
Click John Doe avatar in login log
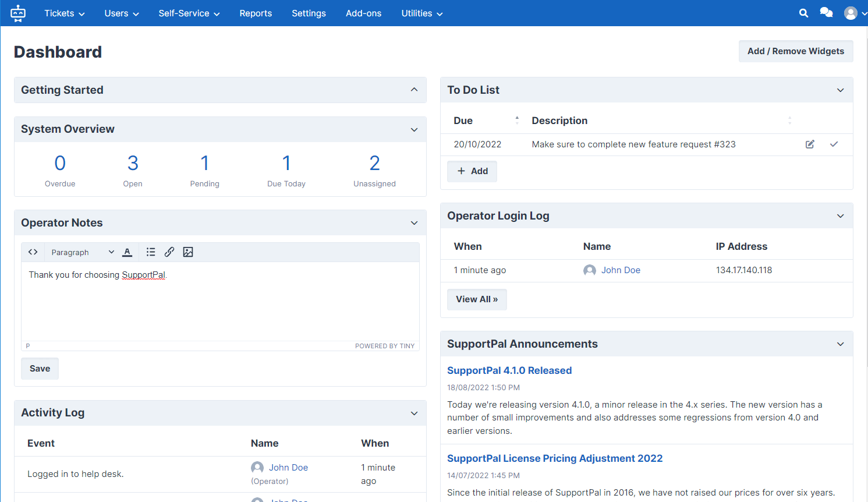(x=590, y=270)
